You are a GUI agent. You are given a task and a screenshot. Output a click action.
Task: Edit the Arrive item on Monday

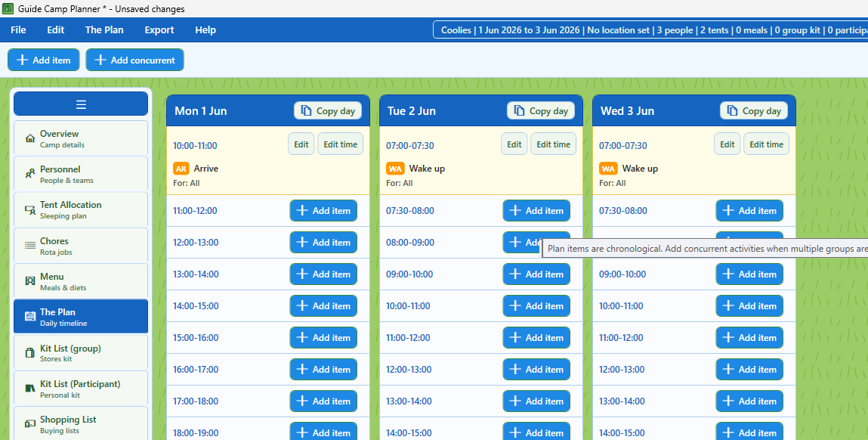[301, 144]
